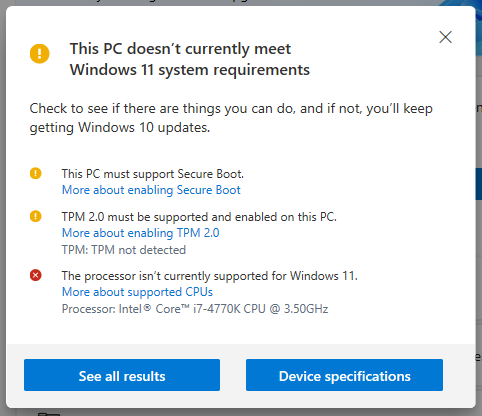Screen dimensions: 482x416
Task: Click the gray footer panel between the two buttons
Action: coord(233,375)
